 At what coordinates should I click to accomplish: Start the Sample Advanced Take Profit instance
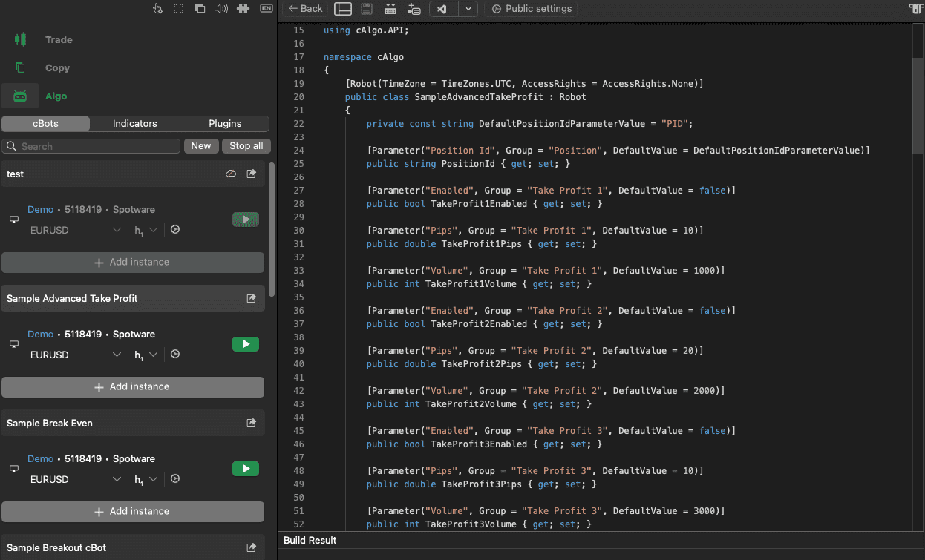click(x=246, y=344)
